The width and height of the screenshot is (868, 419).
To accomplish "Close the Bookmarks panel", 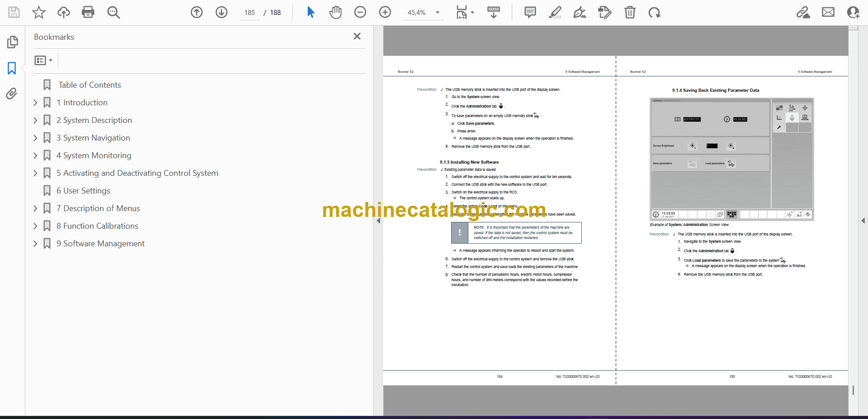I will click(357, 36).
